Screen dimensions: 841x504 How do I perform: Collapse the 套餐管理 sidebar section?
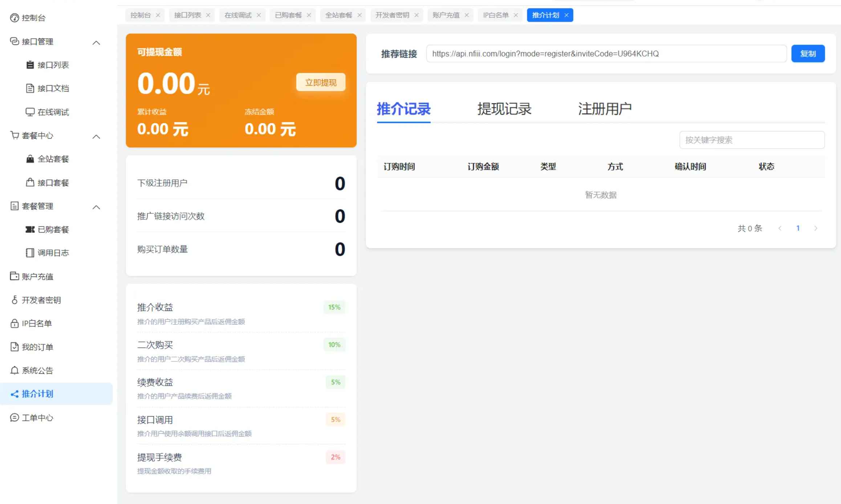tap(96, 207)
